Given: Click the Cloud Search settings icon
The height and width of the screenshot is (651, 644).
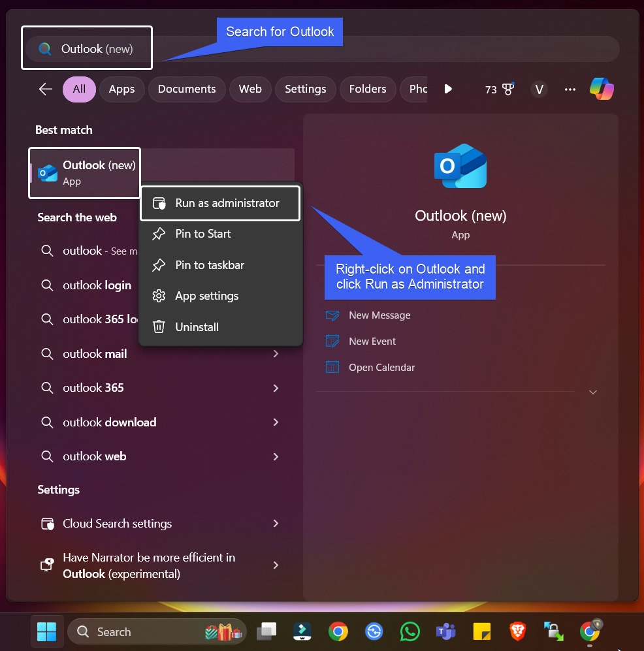Looking at the screenshot, I should pyautogui.click(x=47, y=524).
